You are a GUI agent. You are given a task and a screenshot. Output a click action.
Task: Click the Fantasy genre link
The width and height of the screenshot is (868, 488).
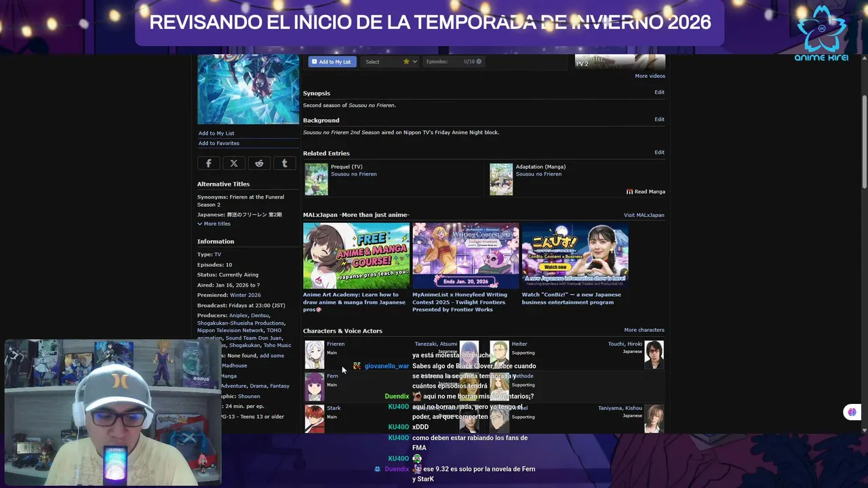(x=279, y=386)
